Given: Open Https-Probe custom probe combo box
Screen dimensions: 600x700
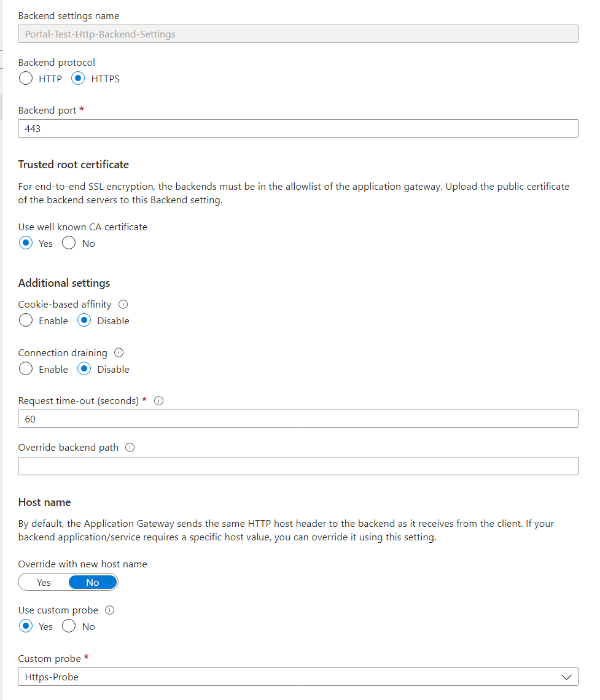Looking at the screenshot, I should pyautogui.click(x=298, y=677).
